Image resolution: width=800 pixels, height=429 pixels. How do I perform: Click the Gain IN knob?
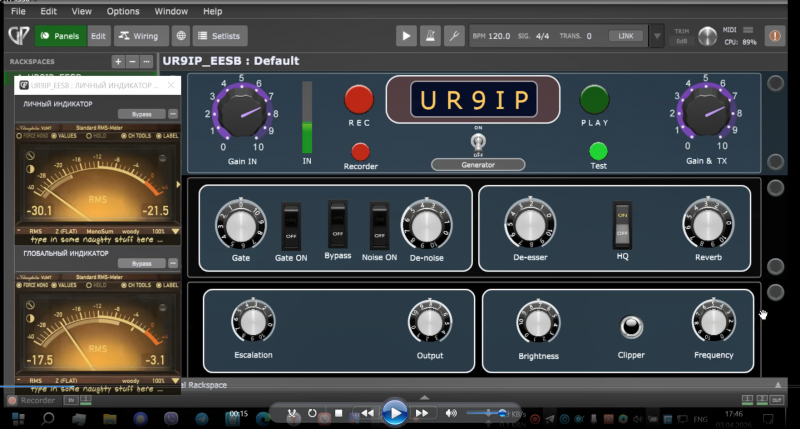pos(242,113)
